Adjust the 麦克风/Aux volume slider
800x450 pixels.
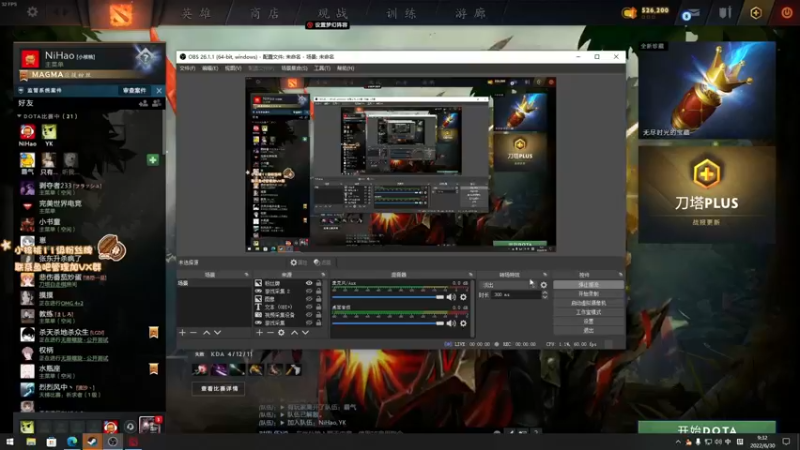point(388,297)
